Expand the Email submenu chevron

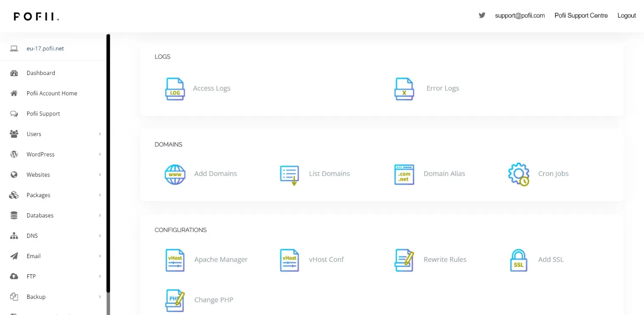[100, 256]
